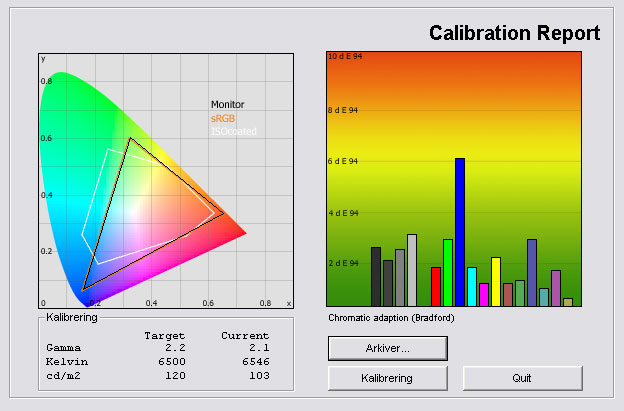Click the orange sRGB legend label

[223, 118]
